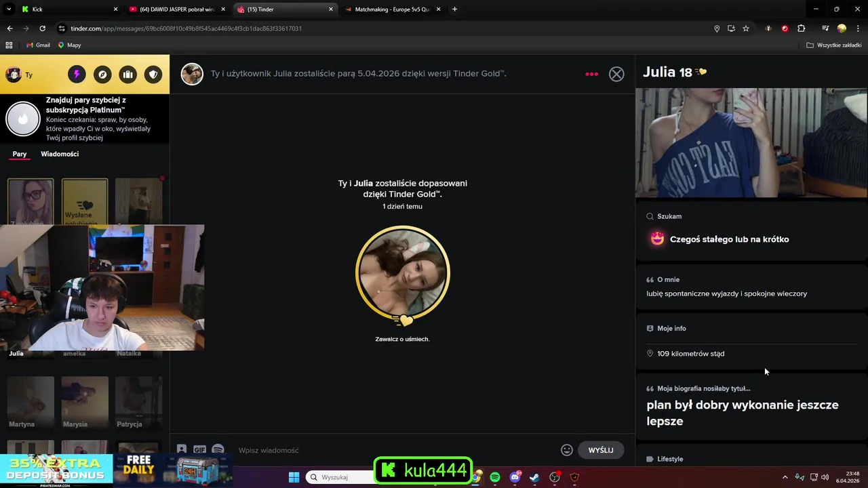Viewport: 868px width, 488px height.
Task: Open the Wszystkie zakładki folder
Action: [834, 45]
